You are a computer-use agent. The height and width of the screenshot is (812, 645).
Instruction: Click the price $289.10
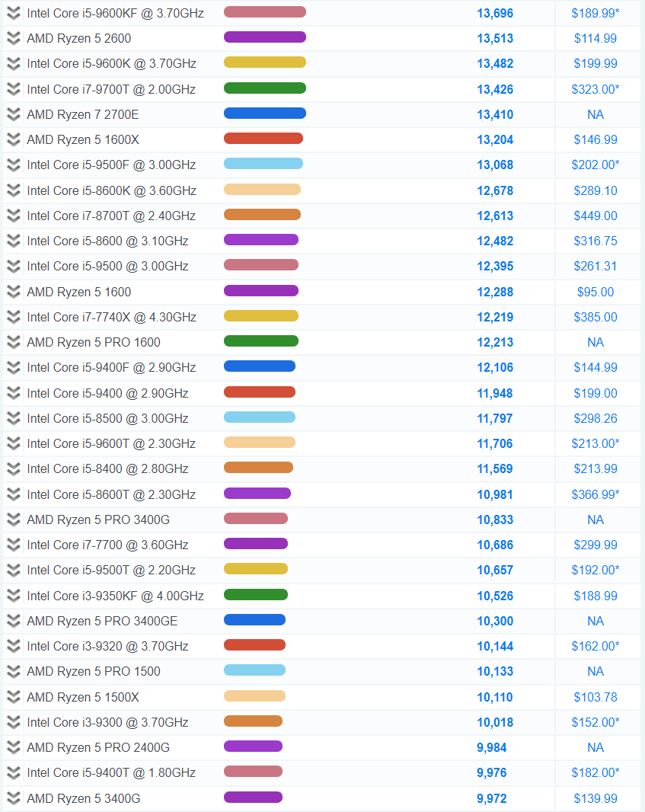tap(596, 190)
